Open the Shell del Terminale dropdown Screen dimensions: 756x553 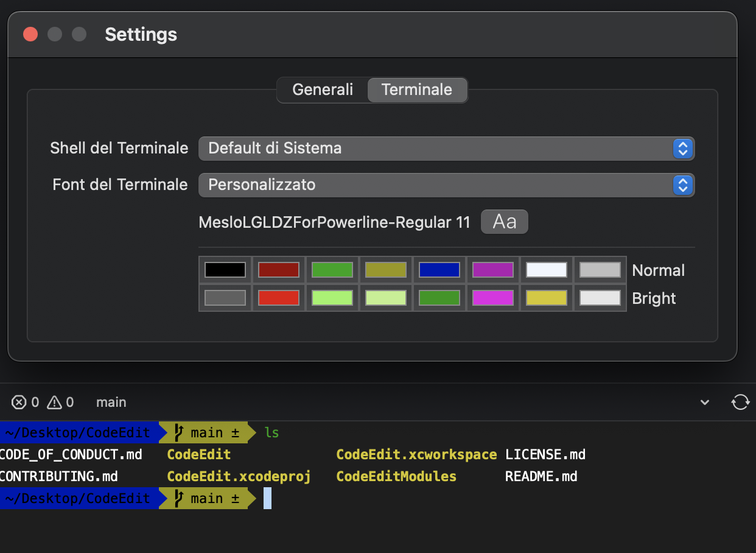tap(446, 148)
